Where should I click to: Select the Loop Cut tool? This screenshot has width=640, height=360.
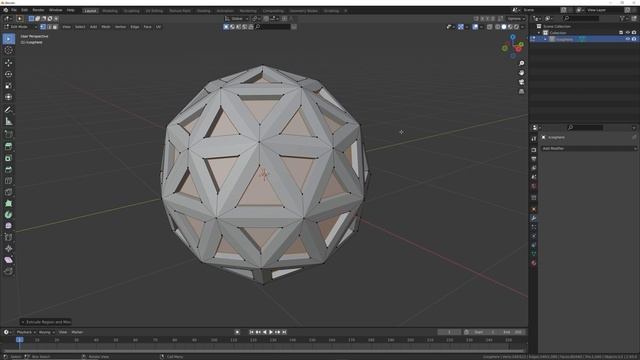[x=9, y=181]
